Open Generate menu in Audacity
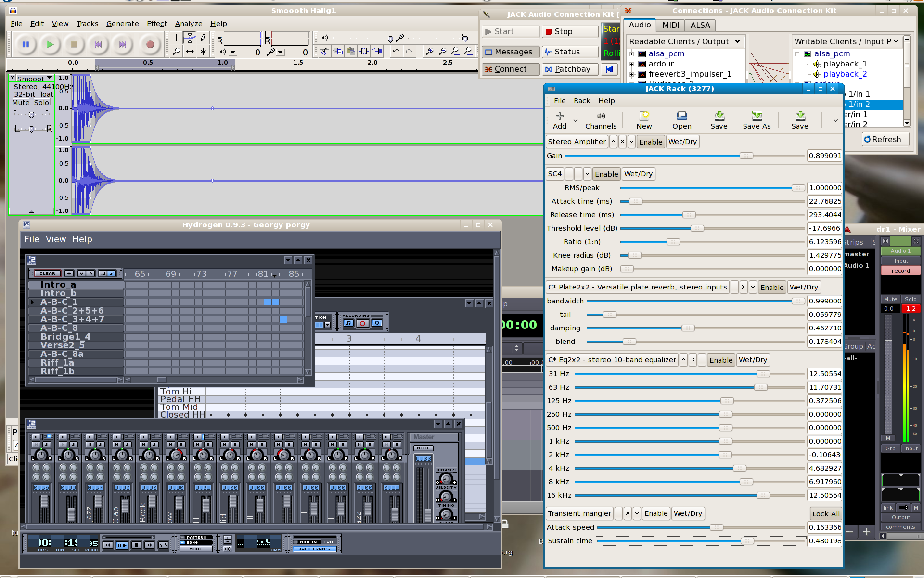The width and height of the screenshot is (924, 578). tap(122, 24)
